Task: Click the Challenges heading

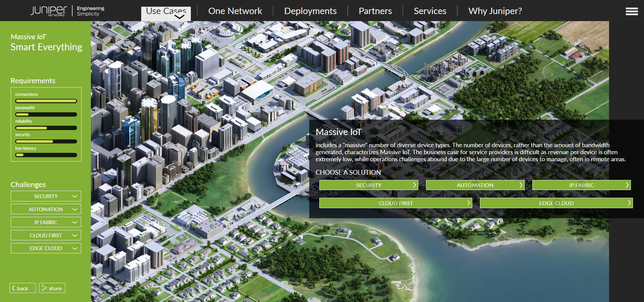Action: (28, 185)
